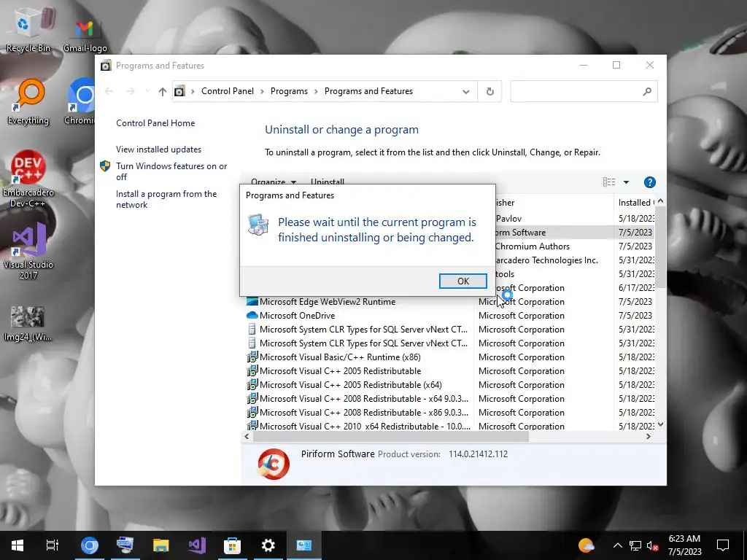The image size is (747, 560).
Task: Open View installed updates link
Action: pyautogui.click(x=158, y=149)
